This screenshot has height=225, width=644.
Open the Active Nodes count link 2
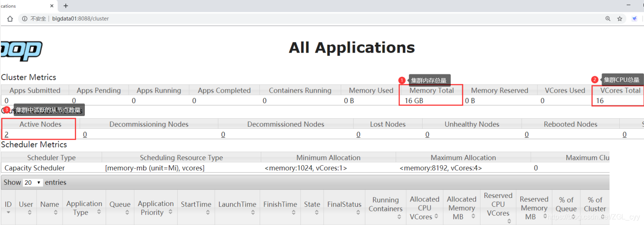point(7,134)
